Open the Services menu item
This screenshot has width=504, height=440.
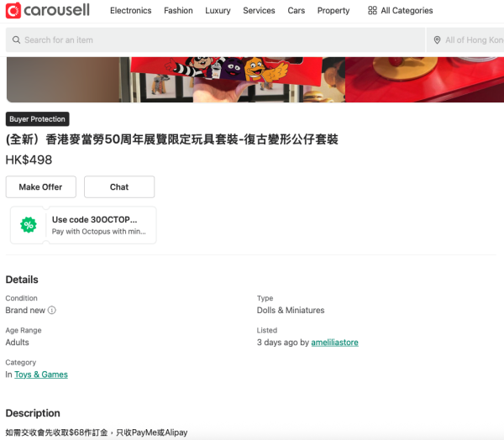(x=259, y=11)
